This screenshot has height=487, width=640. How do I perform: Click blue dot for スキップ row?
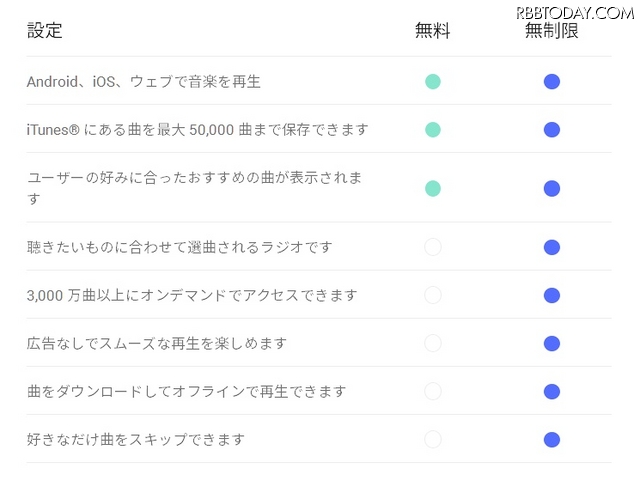(551, 440)
